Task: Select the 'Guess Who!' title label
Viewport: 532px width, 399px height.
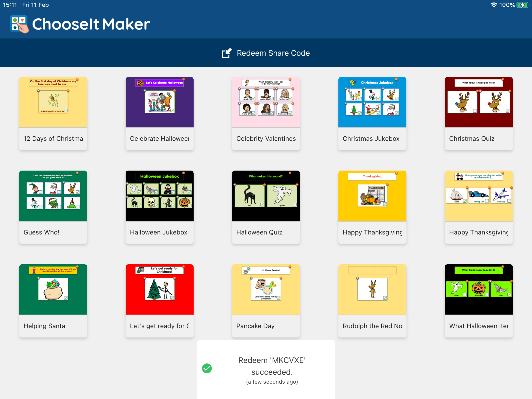Action: point(41,232)
